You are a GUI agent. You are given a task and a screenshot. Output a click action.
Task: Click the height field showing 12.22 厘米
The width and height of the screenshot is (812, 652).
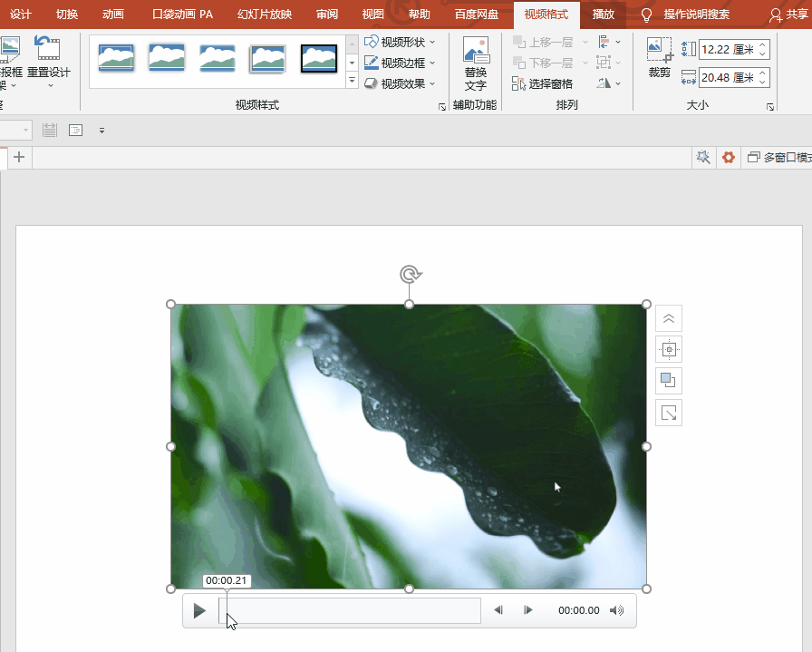click(728, 50)
